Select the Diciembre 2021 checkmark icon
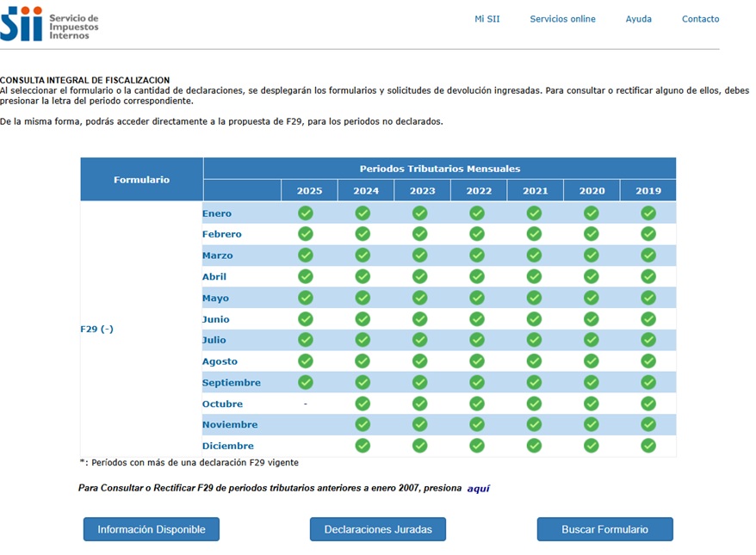Screen dimensions: 756x555 (534, 446)
